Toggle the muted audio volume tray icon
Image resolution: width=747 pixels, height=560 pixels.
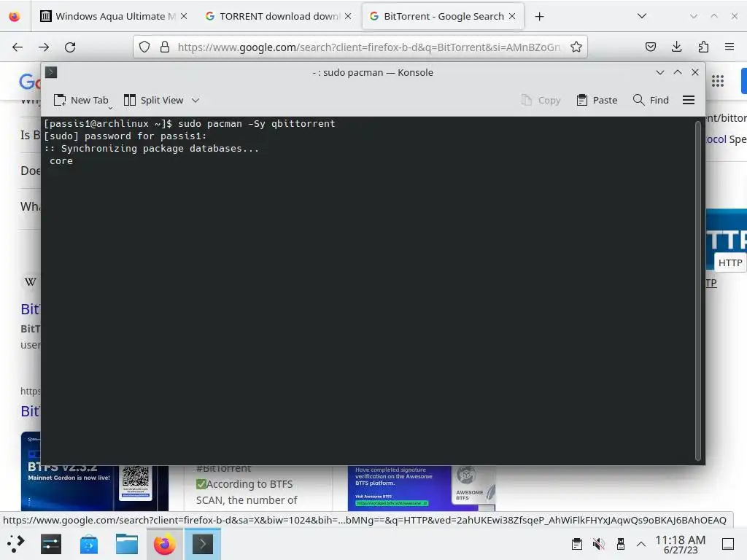coord(598,544)
